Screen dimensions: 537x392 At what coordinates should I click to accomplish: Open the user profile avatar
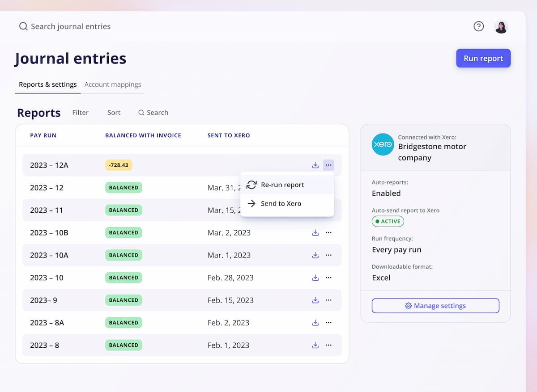tap(501, 27)
